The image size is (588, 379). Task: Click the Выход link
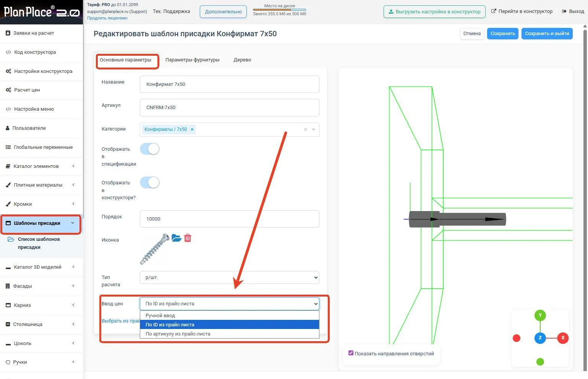[573, 11]
